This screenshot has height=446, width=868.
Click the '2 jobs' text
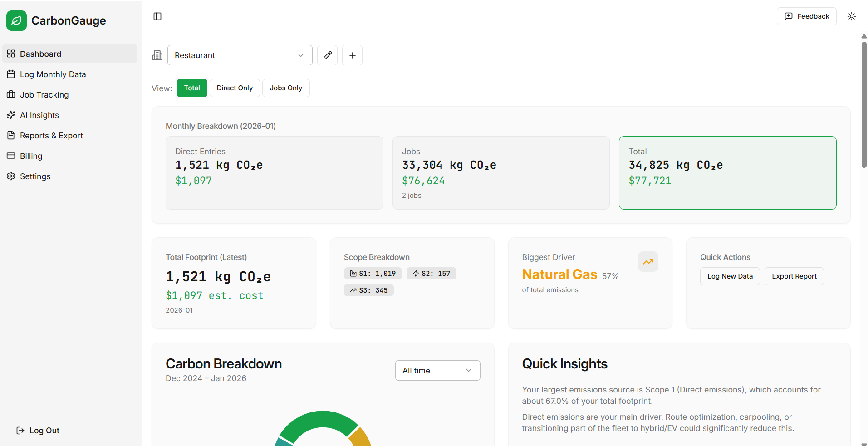(x=412, y=196)
